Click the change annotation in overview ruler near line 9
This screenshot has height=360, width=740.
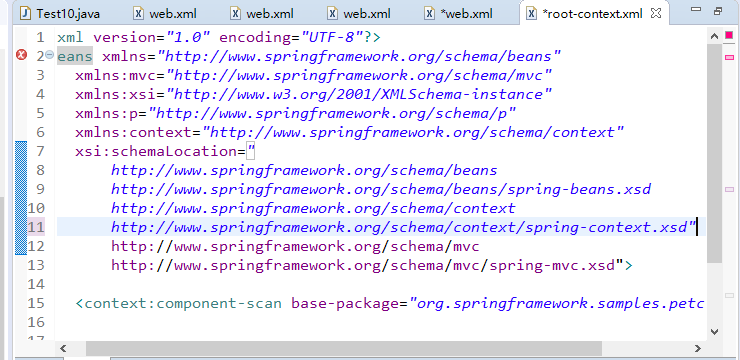pyautogui.click(x=729, y=190)
